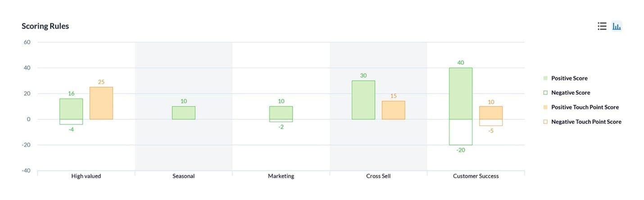Click the Positive Touch Point orange swatch
Image resolution: width=644 pixels, height=200 pixels.
545,107
